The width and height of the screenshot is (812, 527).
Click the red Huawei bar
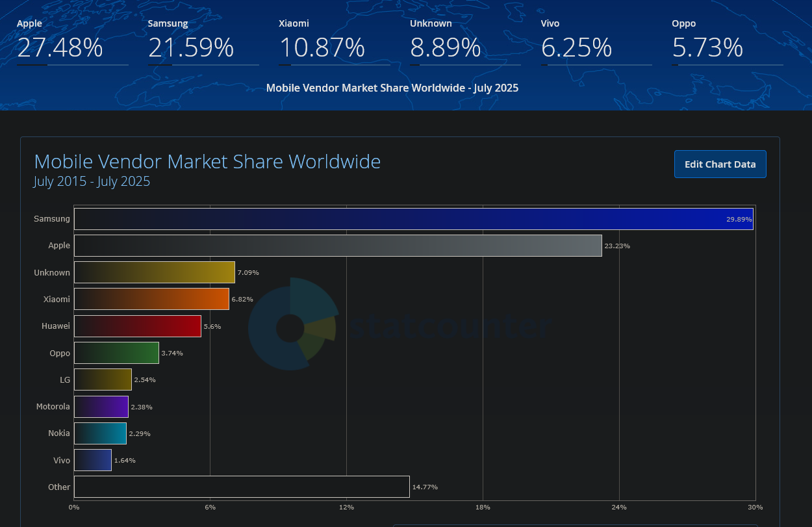138,326
